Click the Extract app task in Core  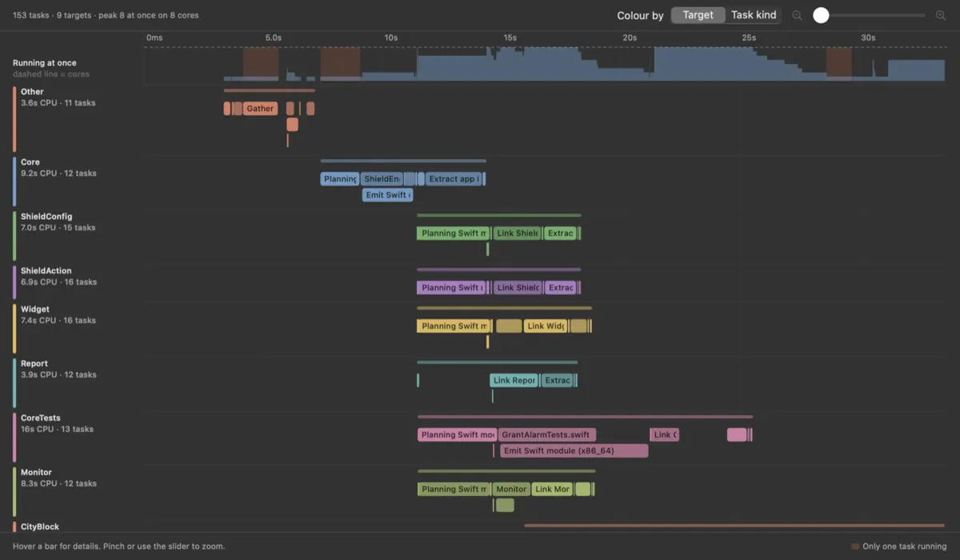[x=453, y=179]
